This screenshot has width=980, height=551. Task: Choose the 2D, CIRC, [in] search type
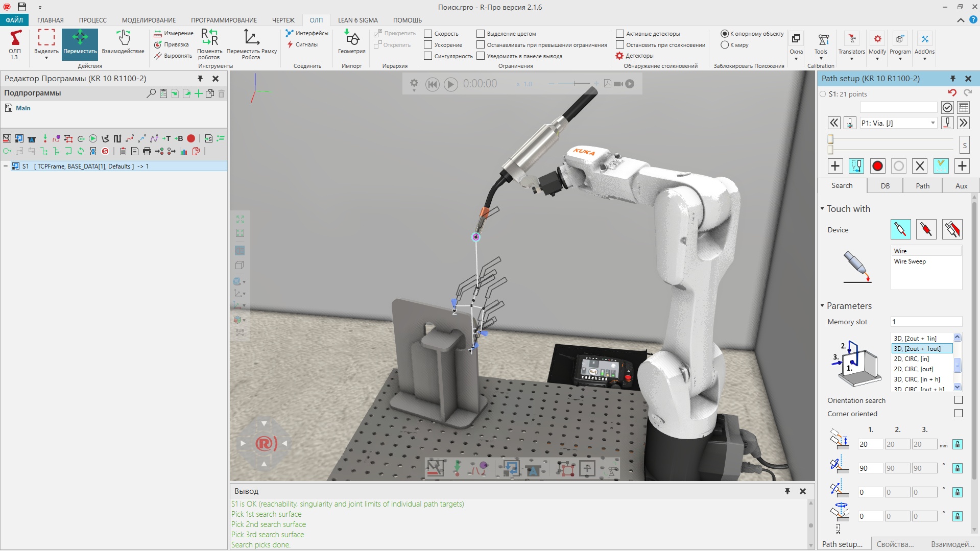tap(911, 359)
